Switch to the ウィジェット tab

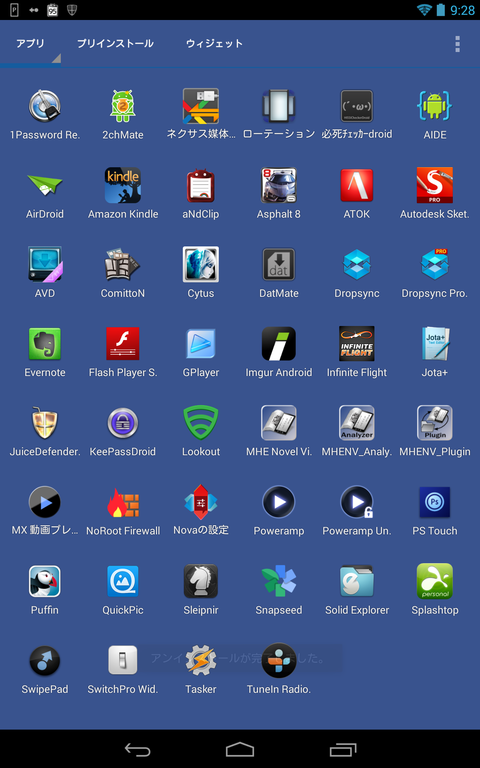(214, 44)
